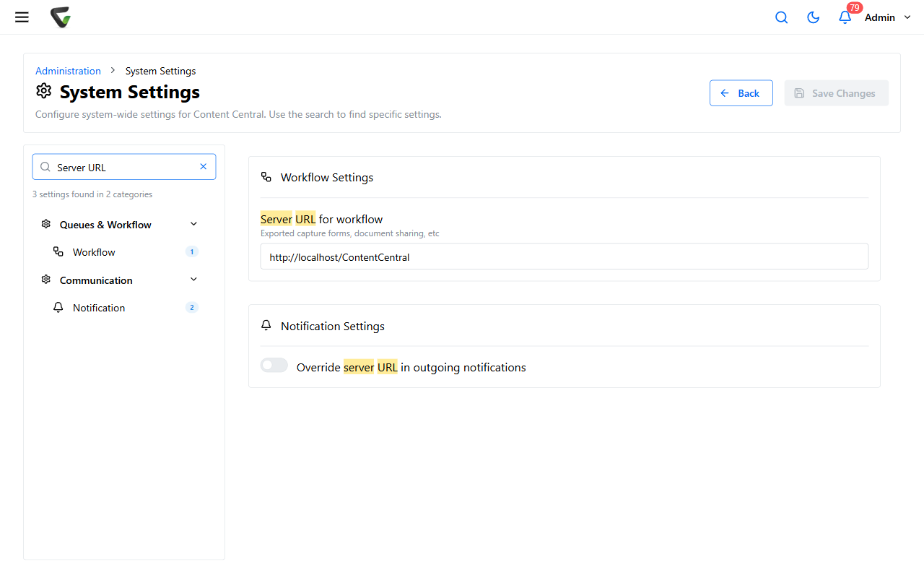
Task: Collapse the Queues & Workflow category
Action: click(x=193, y=224)
